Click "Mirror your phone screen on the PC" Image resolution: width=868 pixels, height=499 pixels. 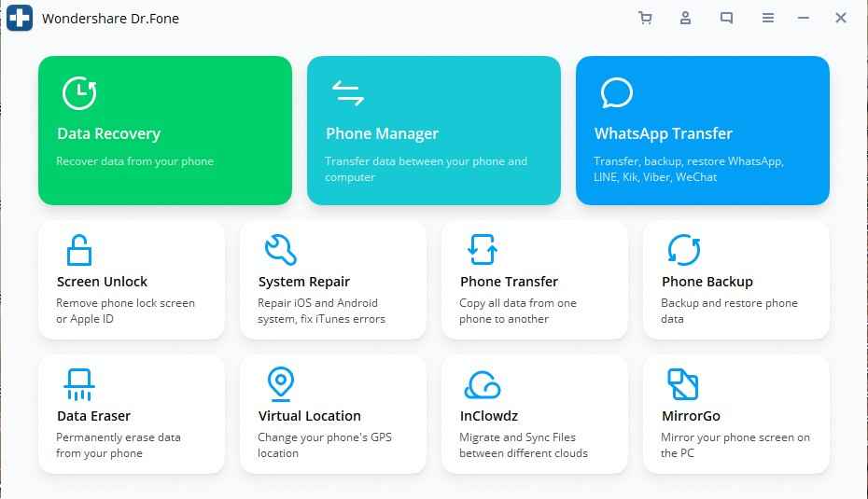[x=735, y=445]
